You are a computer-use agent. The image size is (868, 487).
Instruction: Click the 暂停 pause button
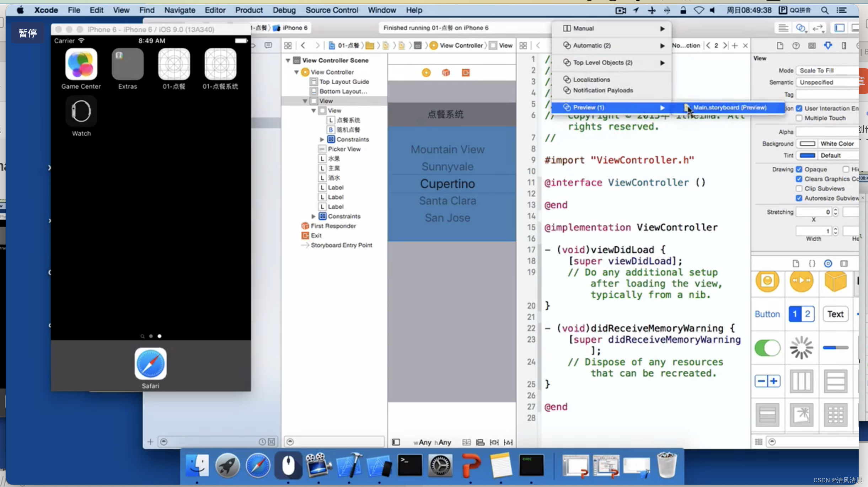click(28, 33)
